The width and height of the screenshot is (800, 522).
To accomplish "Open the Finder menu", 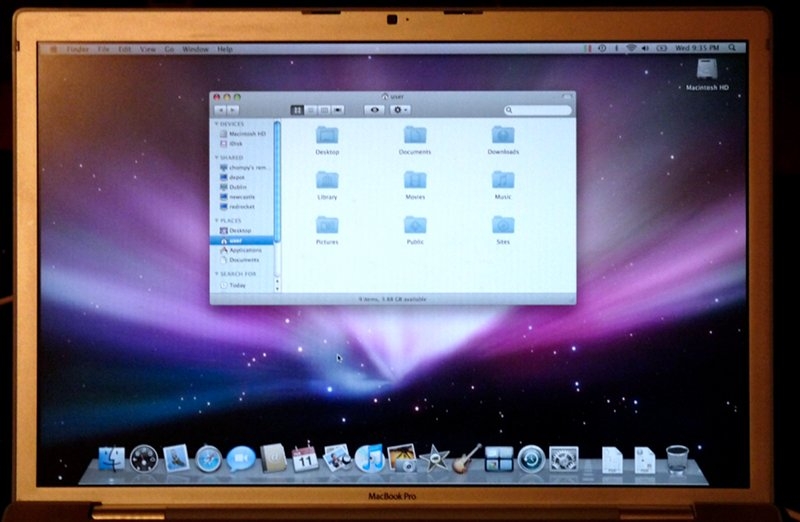I will click(78, 49).
